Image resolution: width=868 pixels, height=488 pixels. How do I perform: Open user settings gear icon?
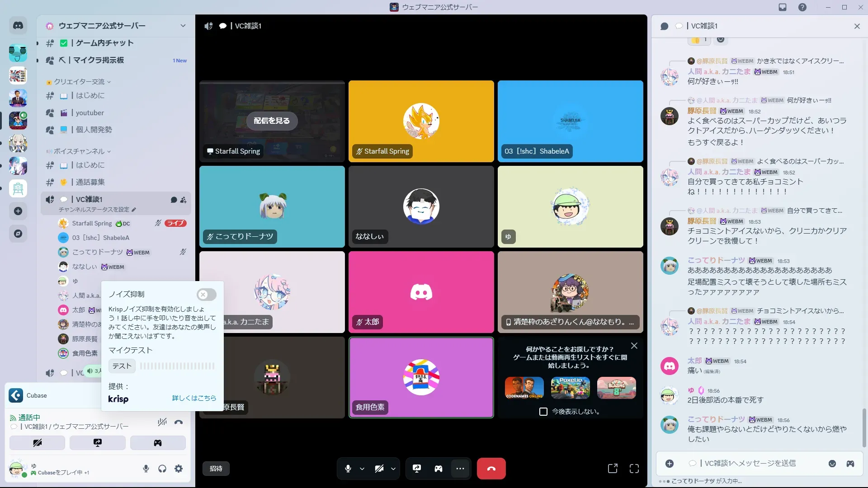tap(179, 469)
